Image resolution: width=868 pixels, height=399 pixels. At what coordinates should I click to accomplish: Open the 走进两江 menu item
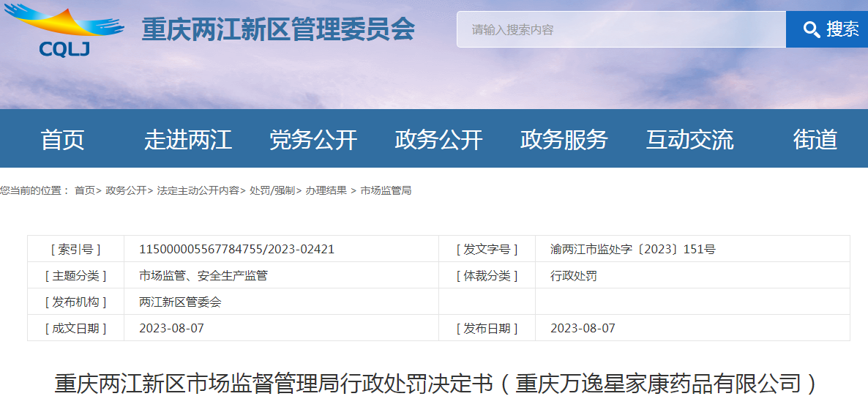(187, 139)
